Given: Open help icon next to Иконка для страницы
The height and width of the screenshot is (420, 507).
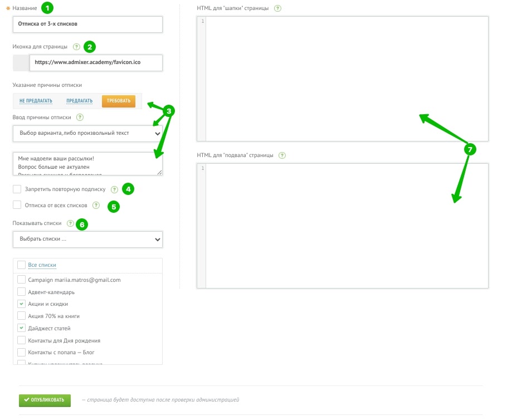Looking at the screenshot, I should [76, 47].
